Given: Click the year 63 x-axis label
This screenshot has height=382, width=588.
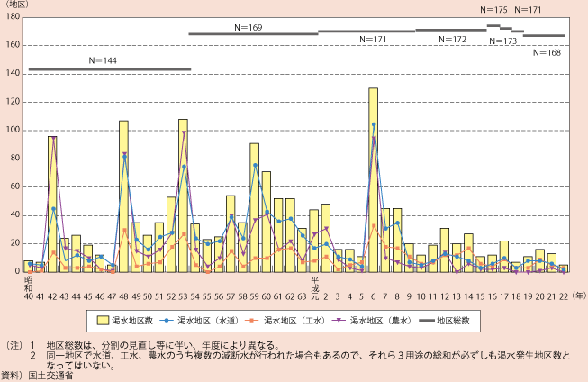Looking at the screenshot, I should (x=302, y=296).
